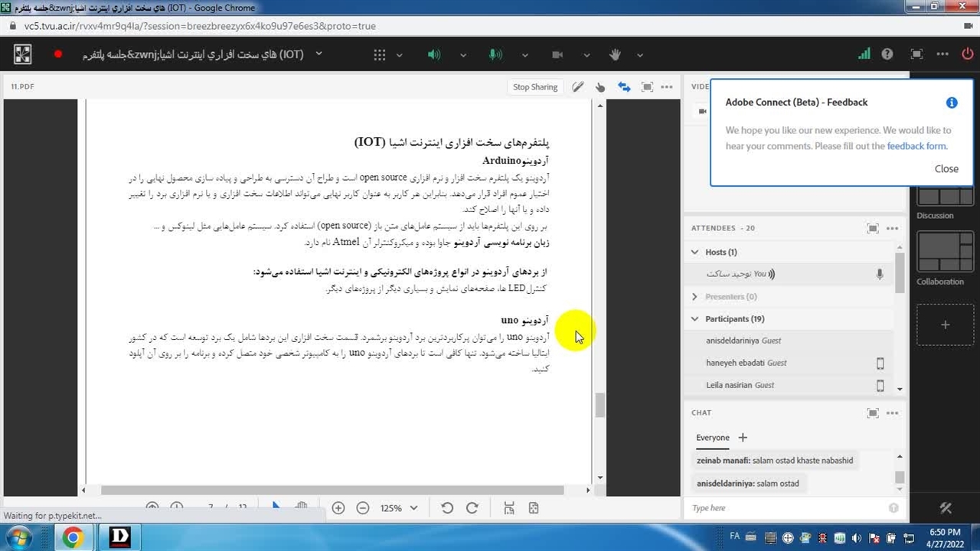This screenshot has height=551, width=980.
Task: Expand the Presenters (0) group
Action: point(695,297)
